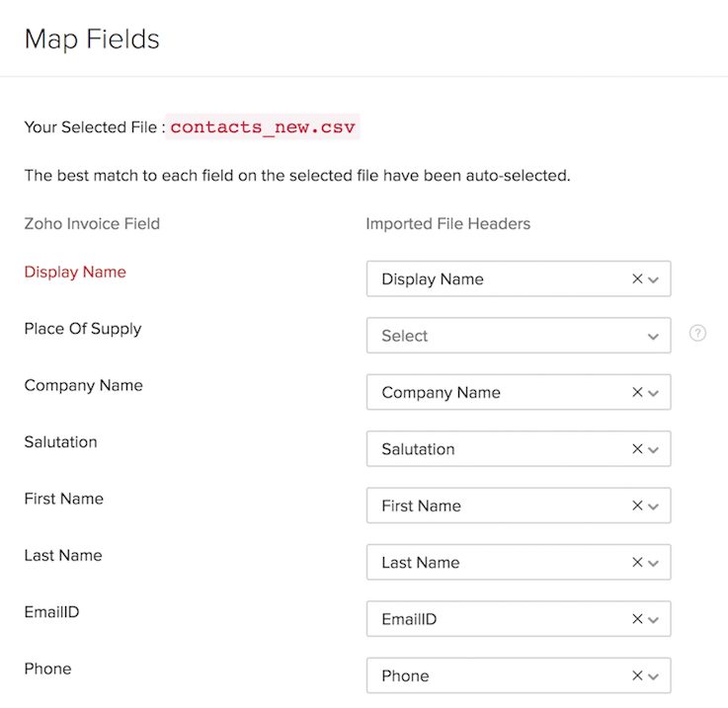Clear the Last Name mapping X icon

tap(637, 563)
